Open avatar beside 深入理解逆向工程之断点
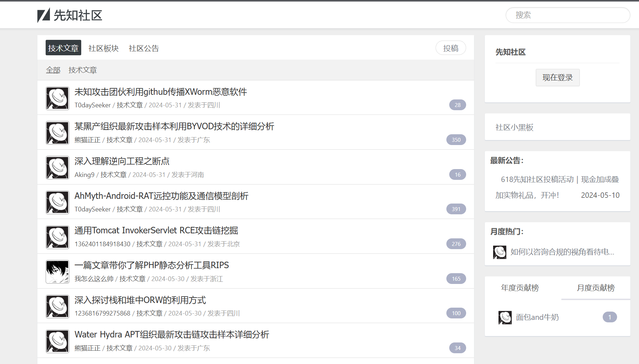639x364 pixels. (x=58, y=168)
